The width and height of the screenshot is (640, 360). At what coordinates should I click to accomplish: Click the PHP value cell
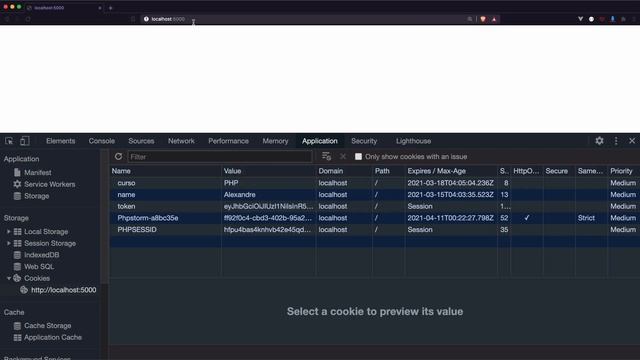pos(269,183)
